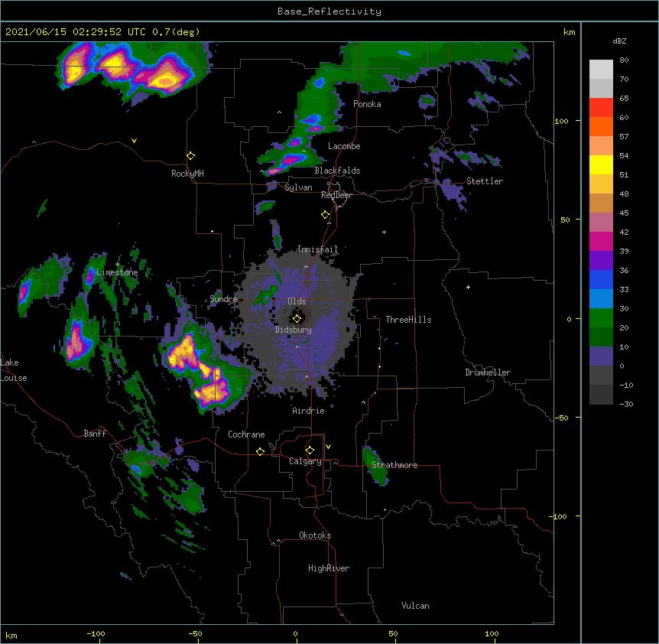
Task: Click the Base_Reflectivity title text
Action: coord(329,11)
